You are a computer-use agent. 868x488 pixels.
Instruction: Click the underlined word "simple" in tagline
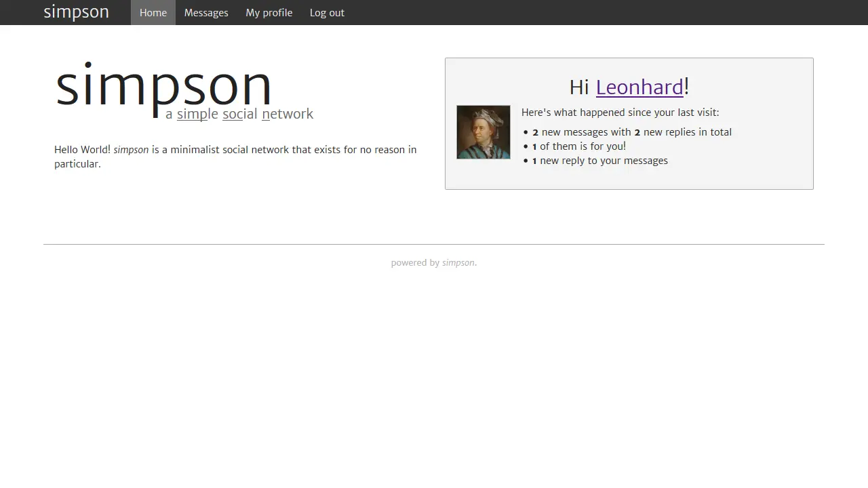click(197, 114)
